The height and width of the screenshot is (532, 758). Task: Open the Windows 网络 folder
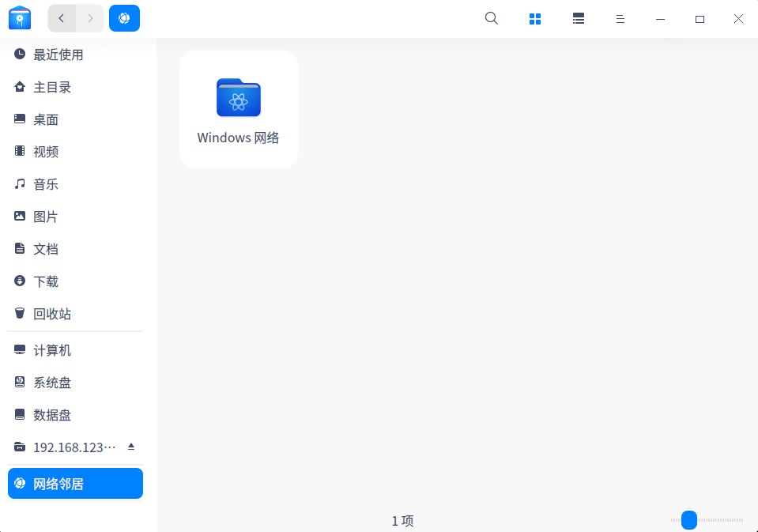239,109
